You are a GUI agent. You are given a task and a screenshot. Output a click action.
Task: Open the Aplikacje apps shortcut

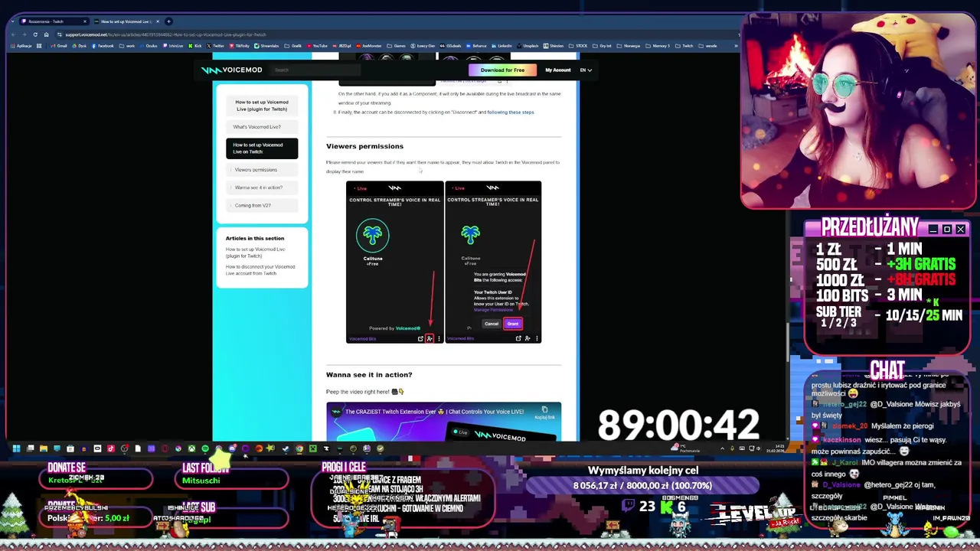tap(21, 46)
